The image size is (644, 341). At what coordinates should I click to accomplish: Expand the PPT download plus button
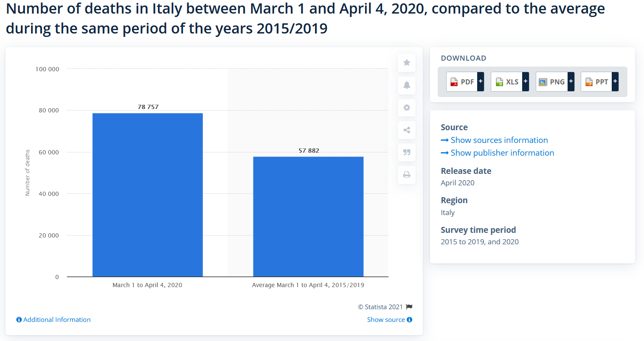click(x=615, y=81)
